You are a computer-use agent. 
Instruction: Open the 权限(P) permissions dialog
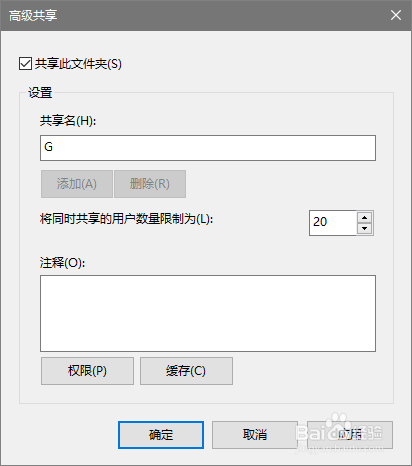[87, 371]
